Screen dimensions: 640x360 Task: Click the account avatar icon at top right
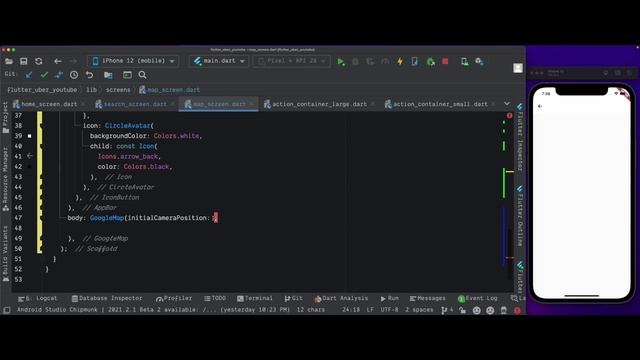[x=518, y=68]
